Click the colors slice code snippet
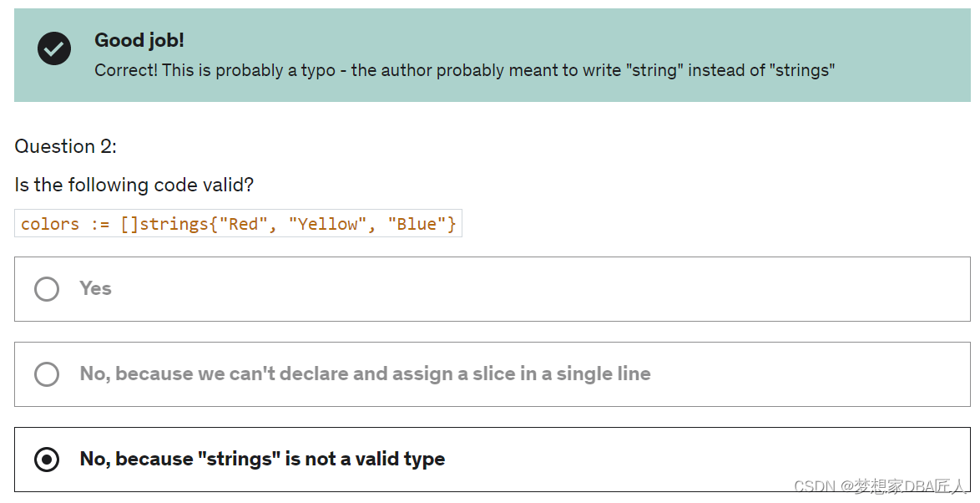This screenshot has height=503, width=980. coord(238,223)
